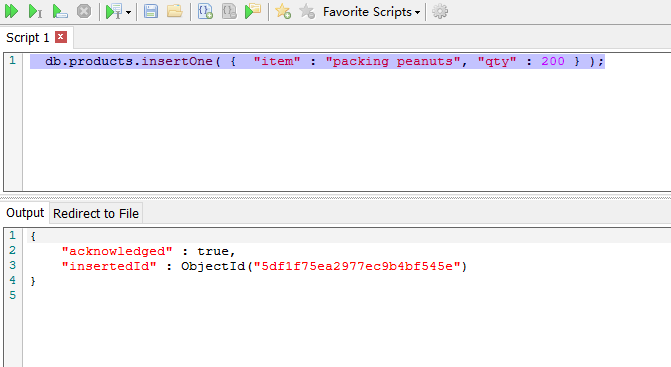
Task: Switch to the Redirect to File tab
Action: tap(96, 213)
